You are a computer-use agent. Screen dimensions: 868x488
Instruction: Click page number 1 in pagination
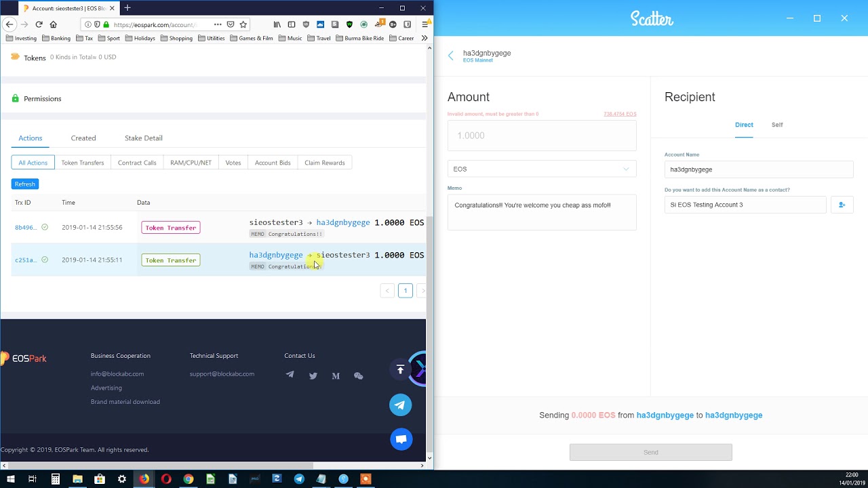point(405,291)
